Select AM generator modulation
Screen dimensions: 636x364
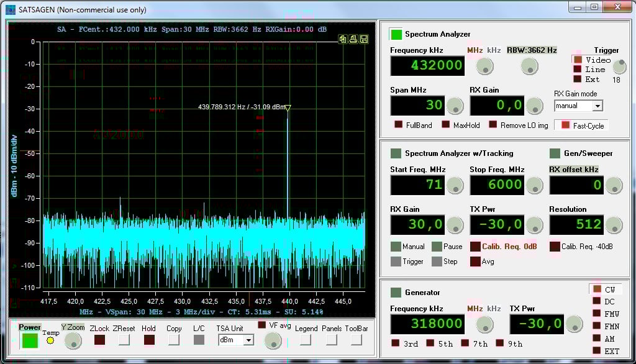coord(597,338)
